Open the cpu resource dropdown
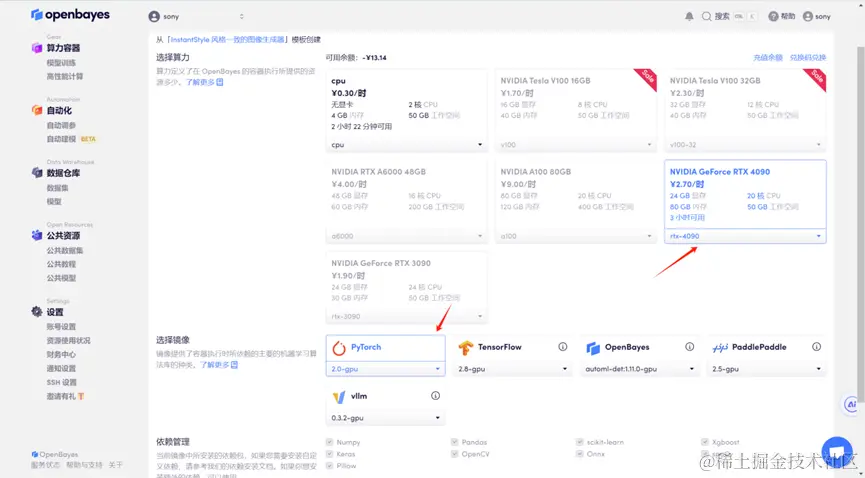 tap(407, 145)
